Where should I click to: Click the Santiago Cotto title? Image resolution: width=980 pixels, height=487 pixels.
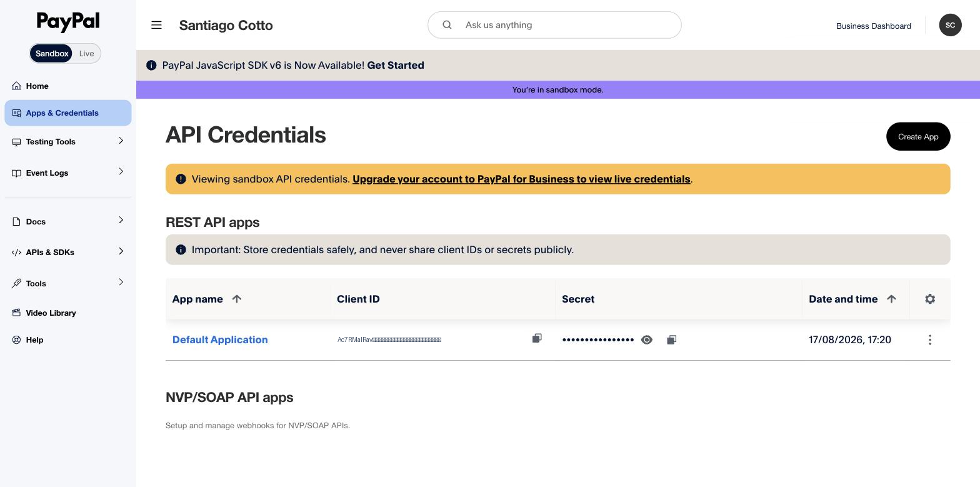coord(226,26)
